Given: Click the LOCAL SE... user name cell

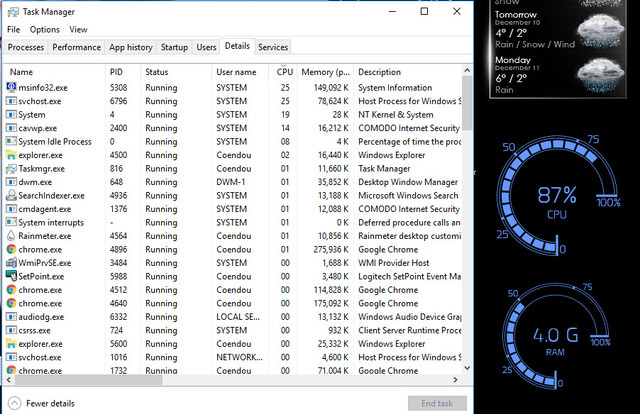Looking at the screenshot, I should 238,316.
